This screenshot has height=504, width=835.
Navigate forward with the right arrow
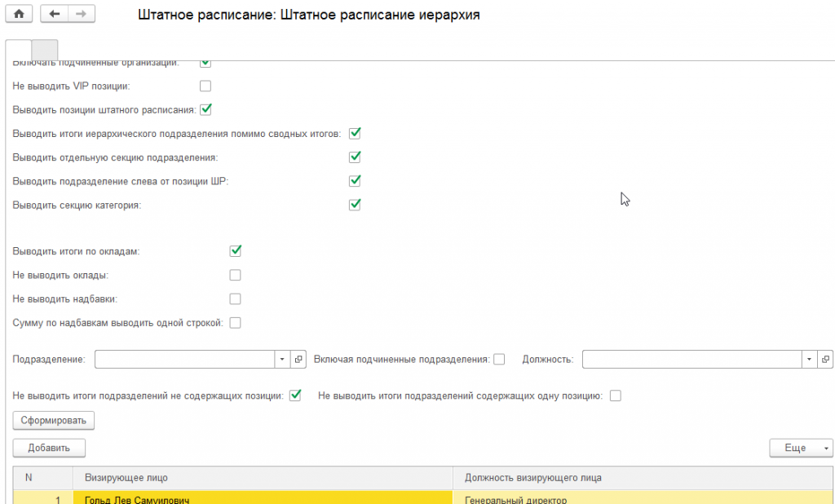tap(82, 14)
